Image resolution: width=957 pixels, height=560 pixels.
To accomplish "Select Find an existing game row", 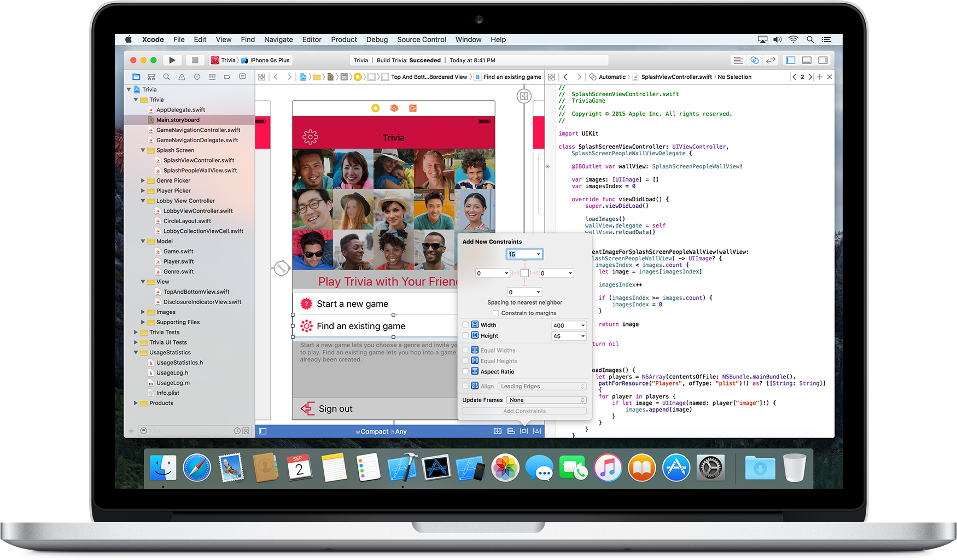I will pyautogui.click(x=375, y=326).
